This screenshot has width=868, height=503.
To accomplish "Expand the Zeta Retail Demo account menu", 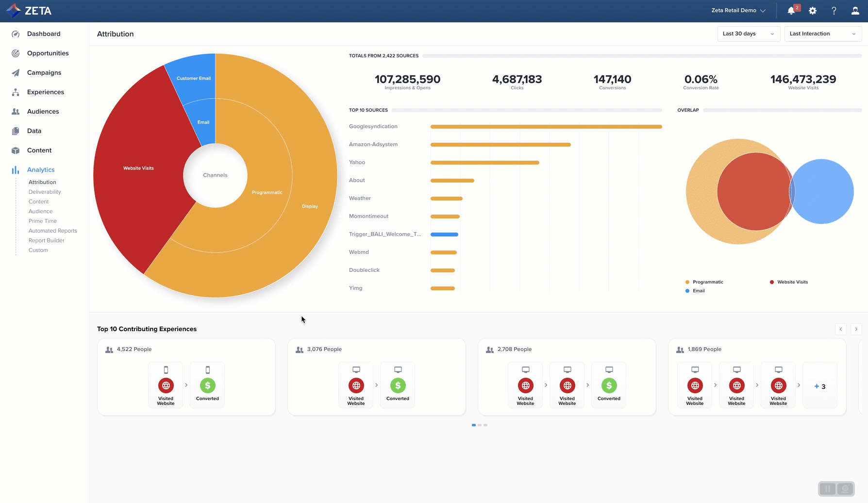I will 738,11.
